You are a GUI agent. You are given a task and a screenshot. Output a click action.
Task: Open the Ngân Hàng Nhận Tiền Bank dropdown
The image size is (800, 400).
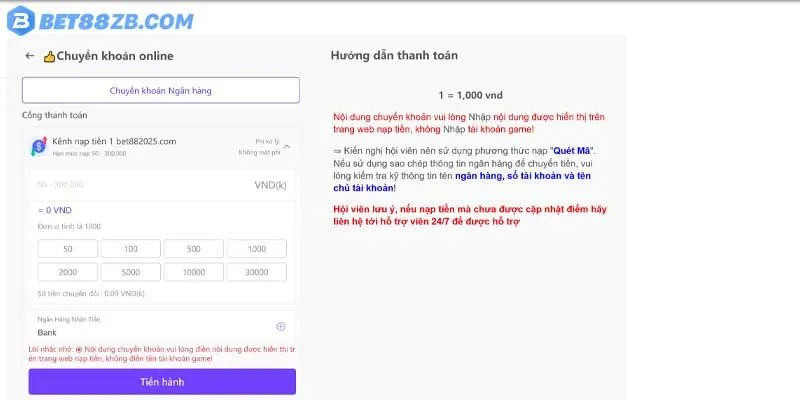(x=162, y=327)
